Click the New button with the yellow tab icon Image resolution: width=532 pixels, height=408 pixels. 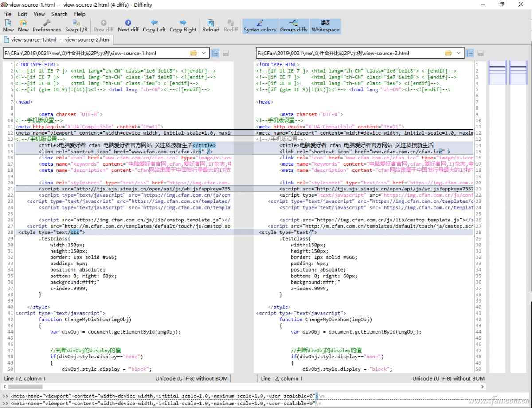[x=23, y=26]
